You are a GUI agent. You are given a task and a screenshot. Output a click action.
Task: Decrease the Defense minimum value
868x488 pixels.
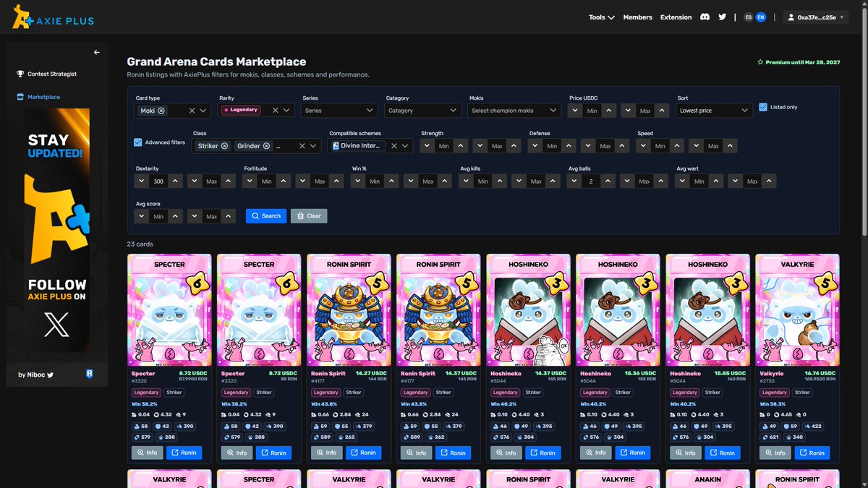point(536,146)
